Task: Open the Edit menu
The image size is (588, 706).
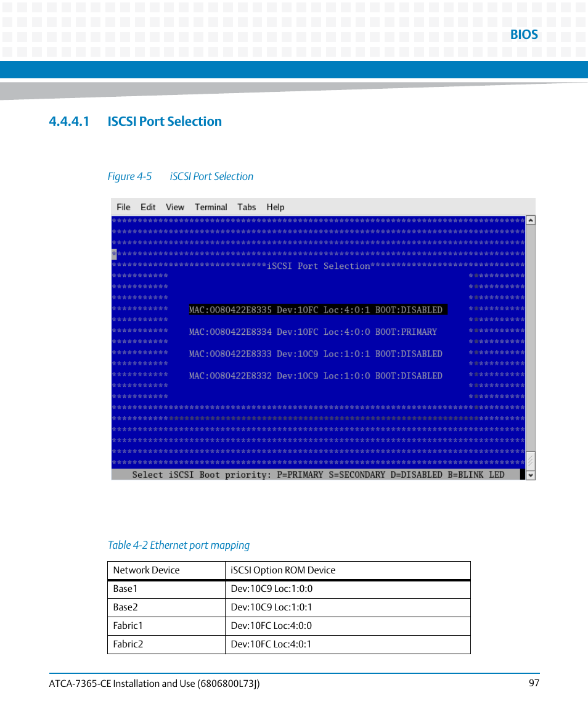Action: click(x=148, y=207)
